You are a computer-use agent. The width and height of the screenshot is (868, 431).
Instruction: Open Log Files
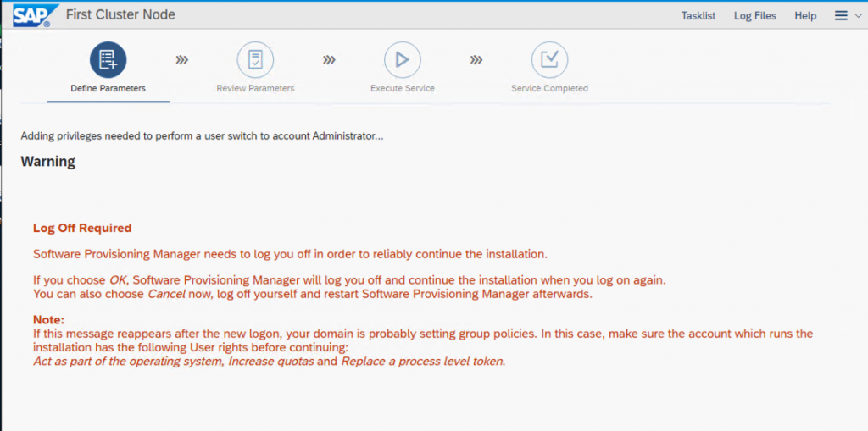(x=755, y=16)
